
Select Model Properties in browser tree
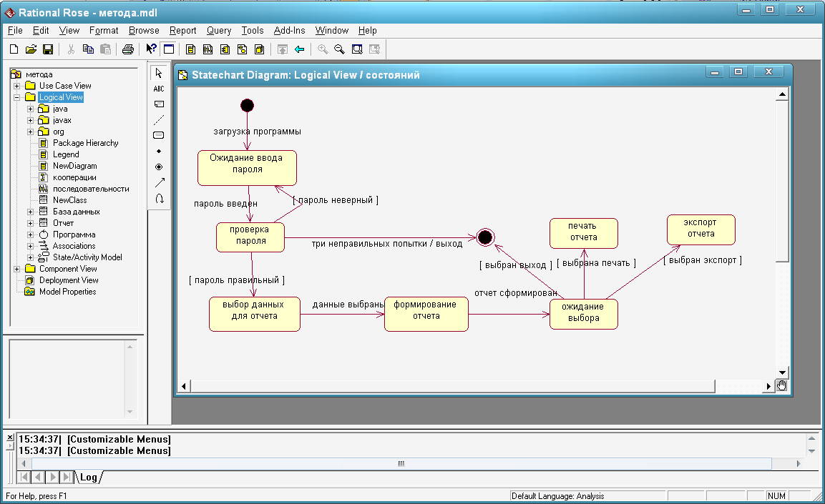[68, 292]
